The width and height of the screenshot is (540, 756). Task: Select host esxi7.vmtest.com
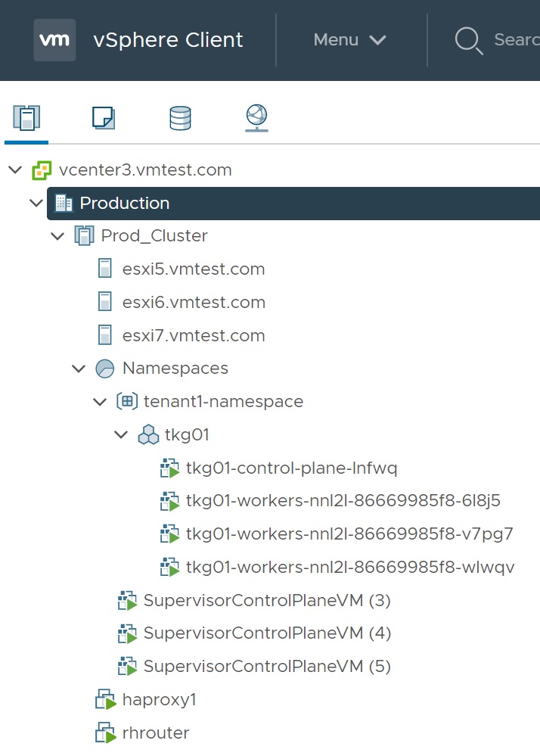pos(193,335)
